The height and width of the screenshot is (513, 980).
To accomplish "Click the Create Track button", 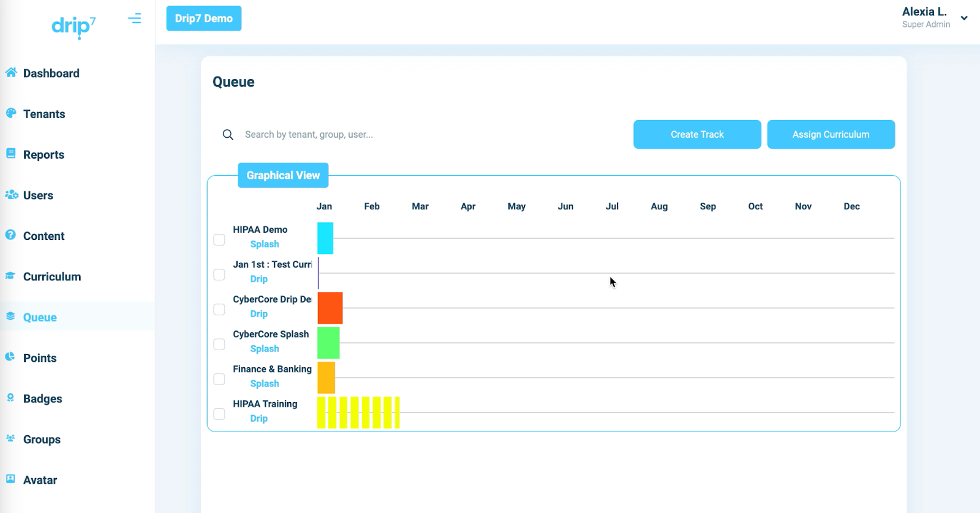I will pos(697,134).
